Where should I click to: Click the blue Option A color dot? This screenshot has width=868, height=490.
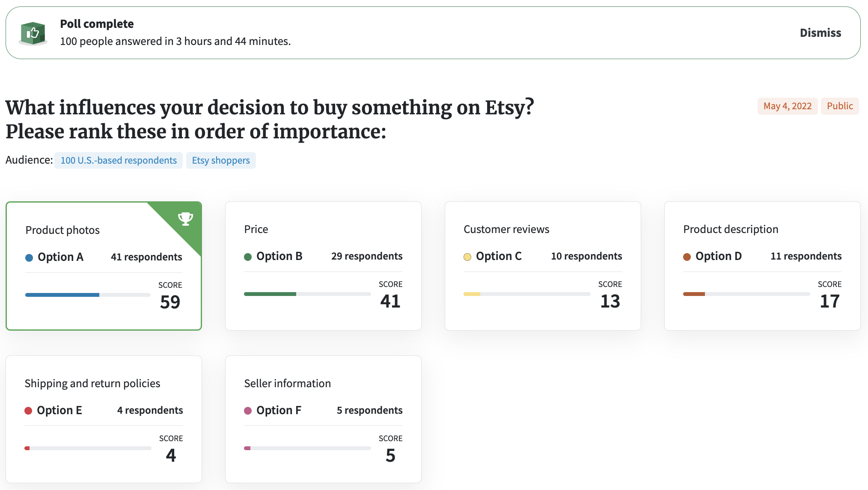coord(29,257)
